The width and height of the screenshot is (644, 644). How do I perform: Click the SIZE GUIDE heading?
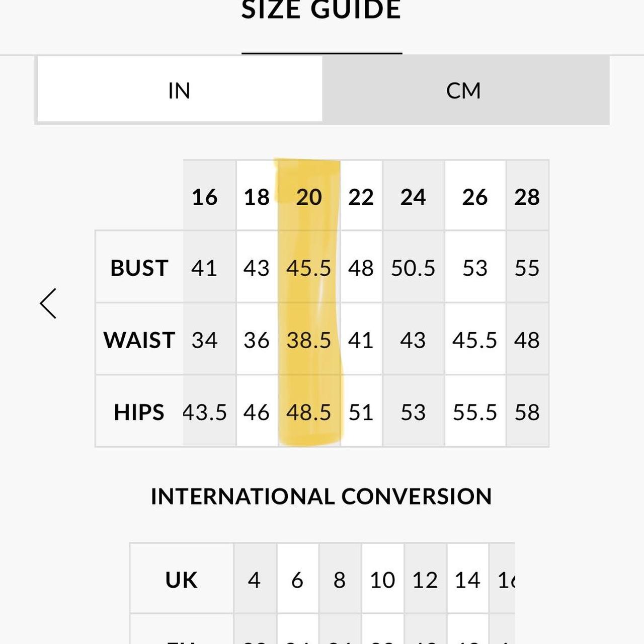pos(321,10)
